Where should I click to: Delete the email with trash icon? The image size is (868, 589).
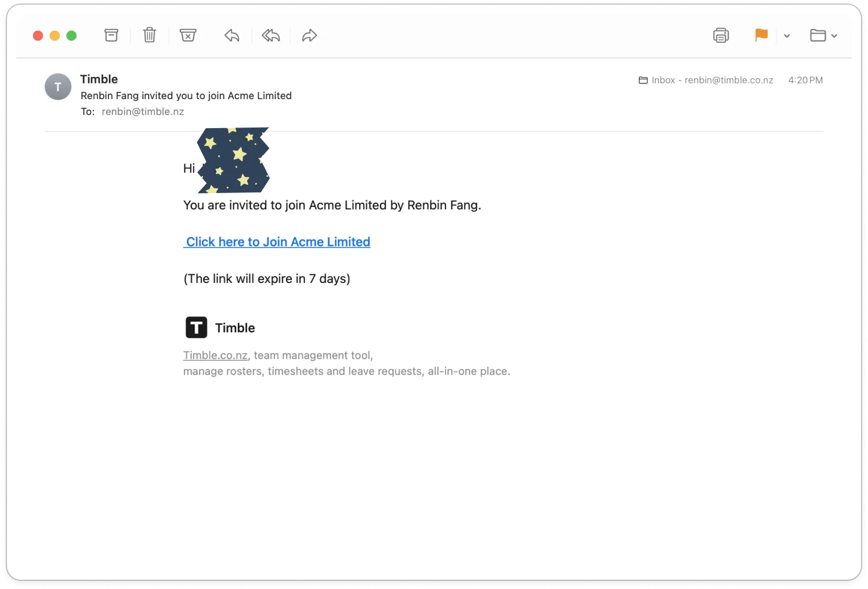(150, 35)
